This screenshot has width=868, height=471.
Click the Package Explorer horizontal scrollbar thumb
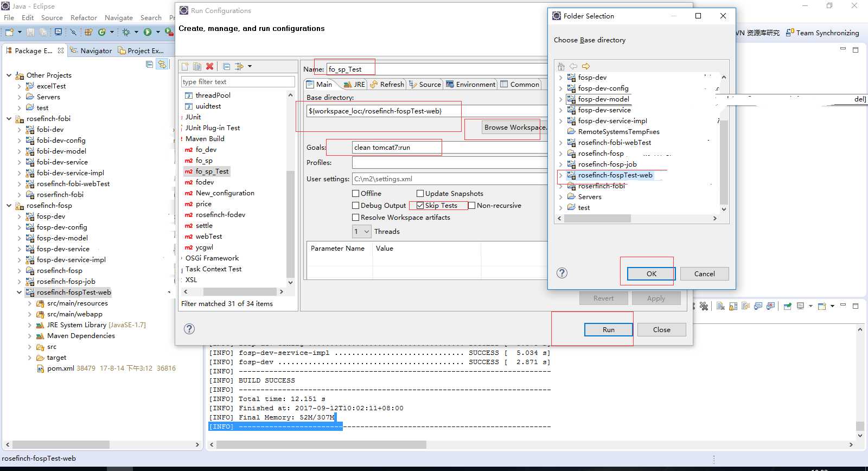(61, 445)
